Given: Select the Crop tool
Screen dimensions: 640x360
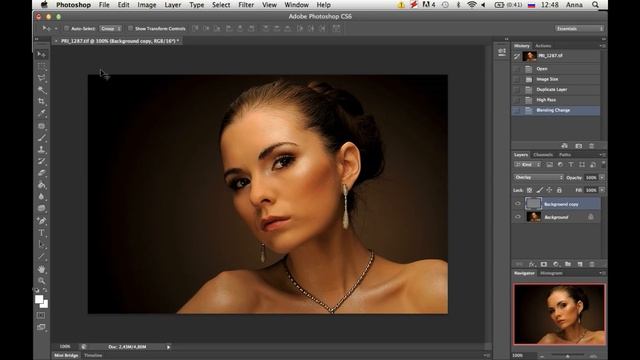Looking at the screenshot, I should 41,101.
